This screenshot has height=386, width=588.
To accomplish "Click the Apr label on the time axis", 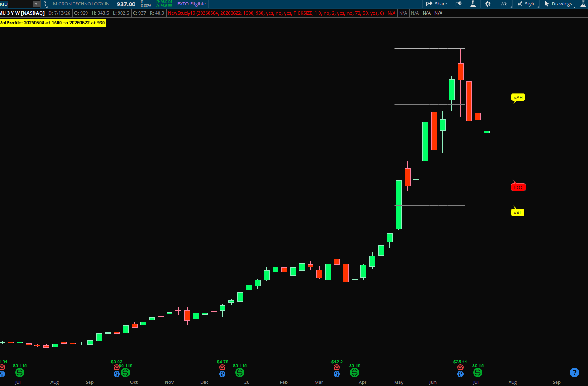I will 363,382.
